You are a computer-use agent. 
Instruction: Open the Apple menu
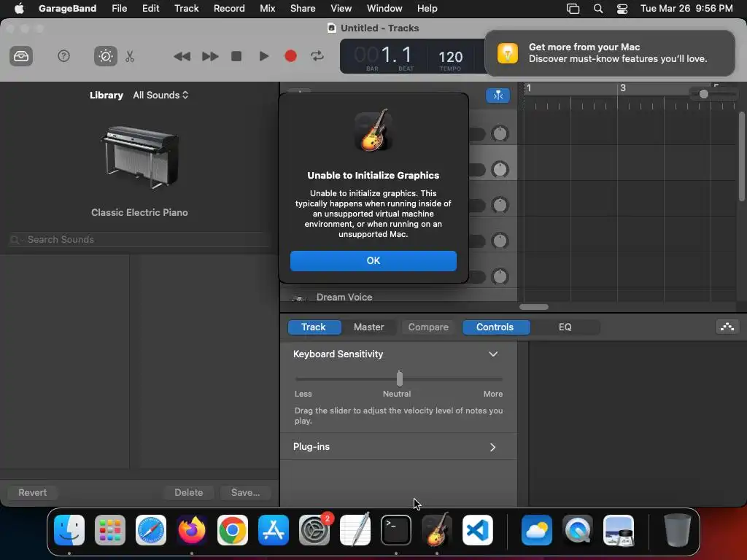[x=18, y=8]
